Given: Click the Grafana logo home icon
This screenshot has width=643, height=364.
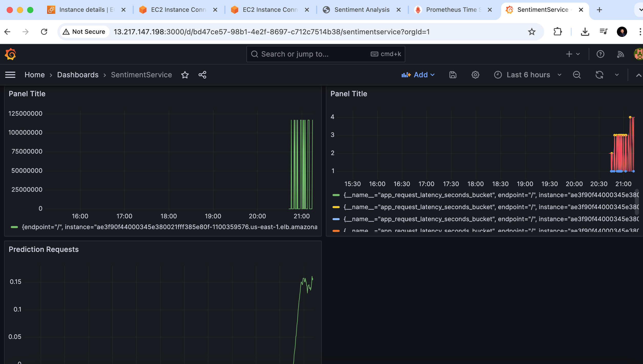Looking at the screenshot, I should tap(11, 54).
